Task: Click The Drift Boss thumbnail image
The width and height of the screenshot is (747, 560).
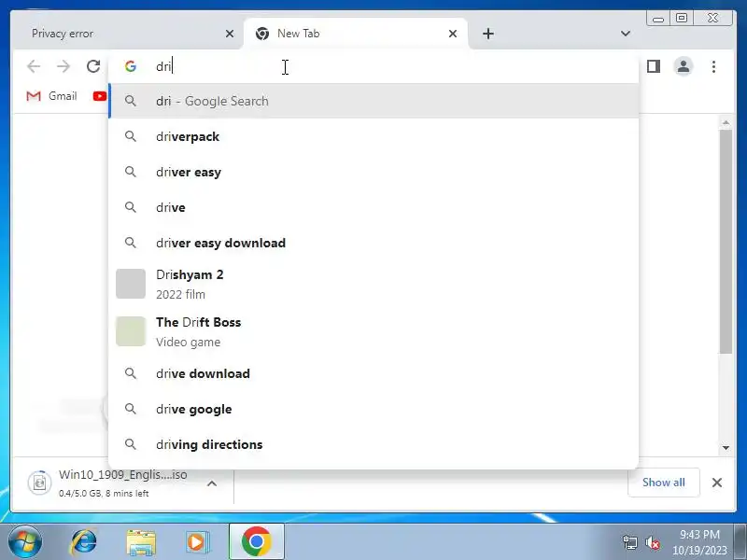Action: [131, 331]
